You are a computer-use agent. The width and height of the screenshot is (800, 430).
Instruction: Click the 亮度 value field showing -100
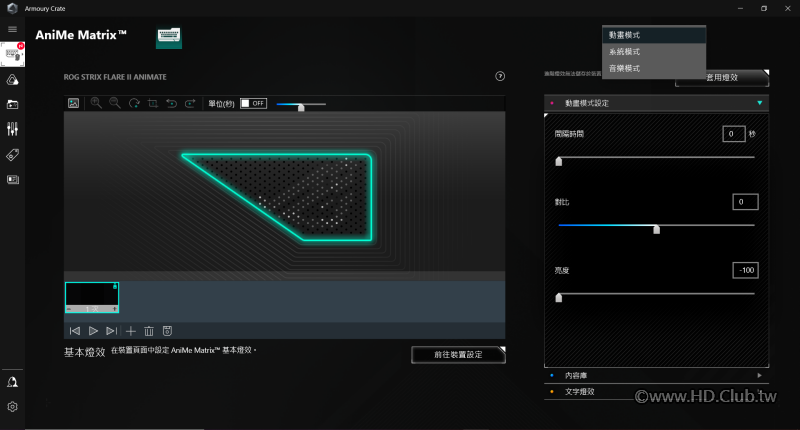pos(745,270)
